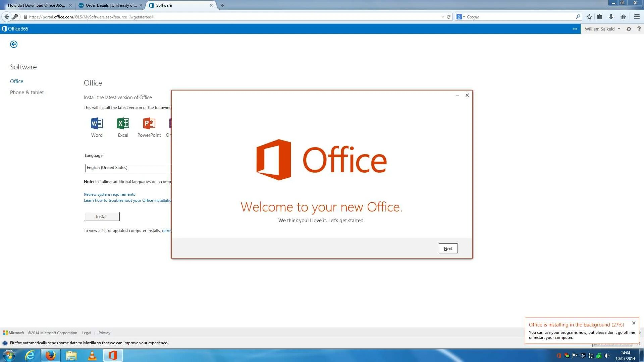This screenshot has width=644, height=362.
Task: Click the Office installer taskbar icon
Action: coord(113,355)
